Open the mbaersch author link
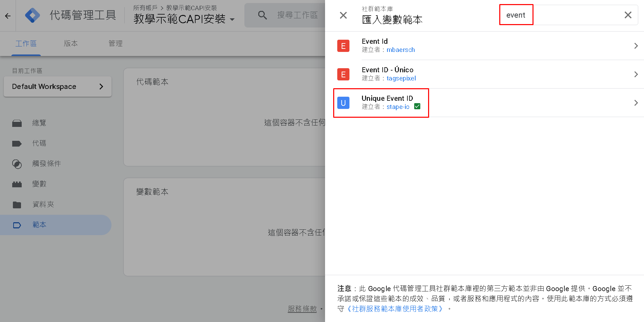 coord(401,50)
